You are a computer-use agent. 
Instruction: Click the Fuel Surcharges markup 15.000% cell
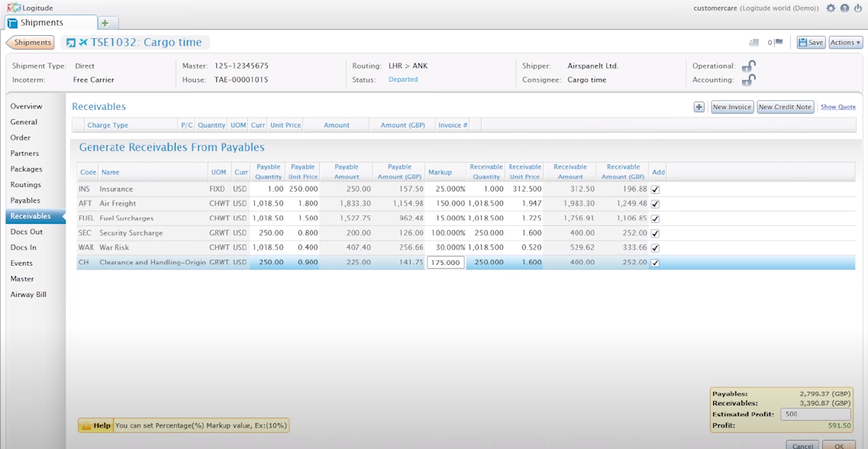point(445,218)
